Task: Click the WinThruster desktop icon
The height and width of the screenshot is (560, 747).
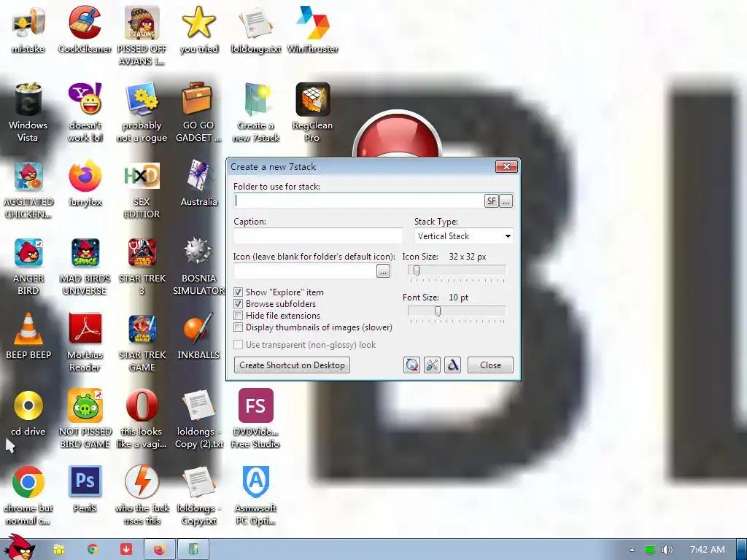Action: 312,29
